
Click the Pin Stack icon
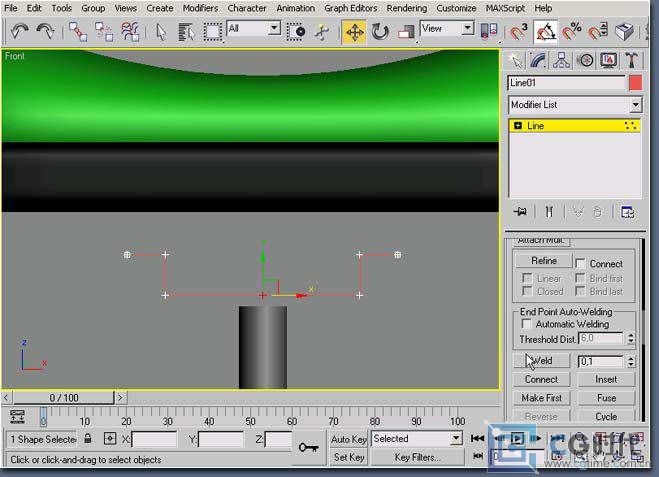pyautogui.click(x=520, y=211)
